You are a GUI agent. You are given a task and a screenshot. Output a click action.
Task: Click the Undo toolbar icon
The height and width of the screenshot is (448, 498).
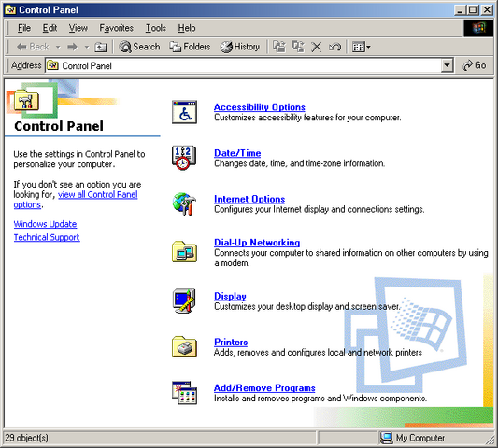point(334,47)
